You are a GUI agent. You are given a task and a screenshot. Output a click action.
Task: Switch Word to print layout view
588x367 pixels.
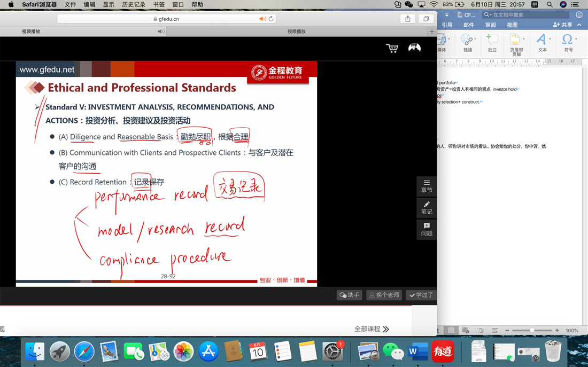coord(451,331)
